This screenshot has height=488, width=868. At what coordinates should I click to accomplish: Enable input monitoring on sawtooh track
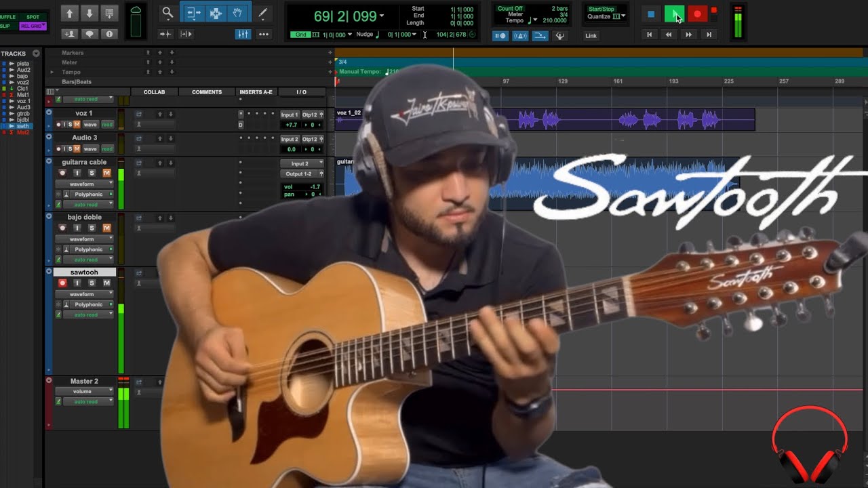(x=77, y=283)
